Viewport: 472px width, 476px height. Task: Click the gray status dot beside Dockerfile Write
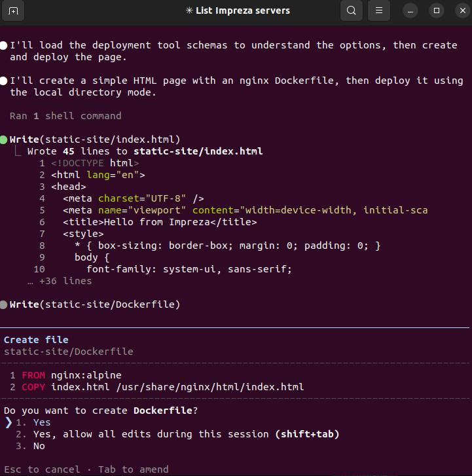(x=4, y=305)
